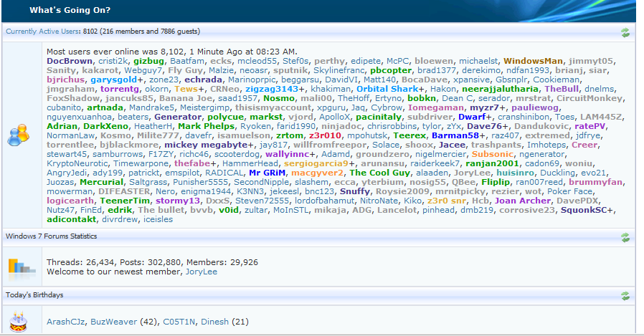View SquonkSC's profile
This screenshot has width=644, height=336.
(x=583, y=210)
